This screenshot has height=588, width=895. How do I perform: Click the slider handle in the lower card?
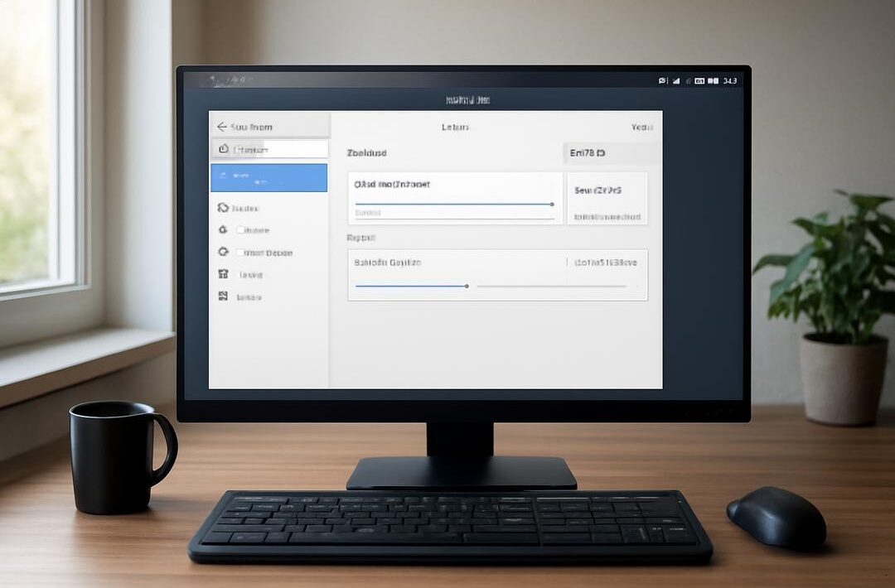467,287
